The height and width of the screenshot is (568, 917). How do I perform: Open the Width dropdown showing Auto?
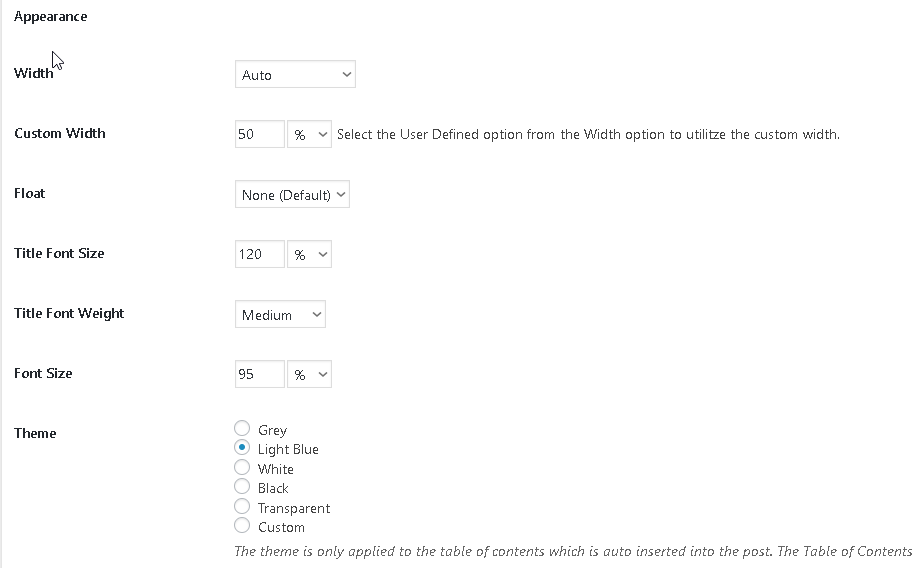(x=295, y=74)
